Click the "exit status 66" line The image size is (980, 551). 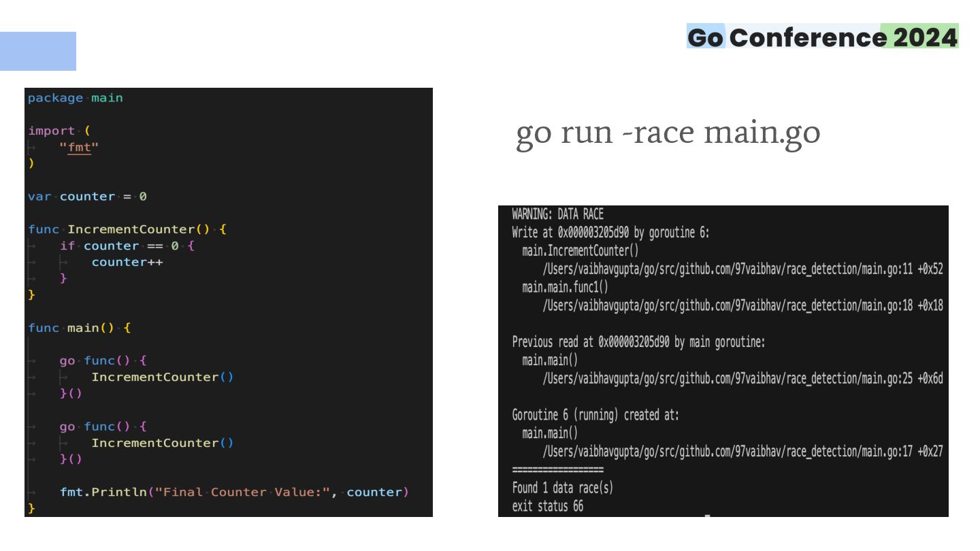tap(548, 506)
